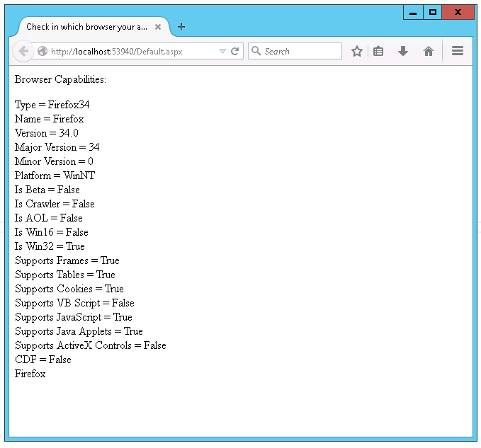The height and width of the screenshot is (448, 481).
Task: Click the 'Is Win16 = False' line
Action: 52,232
